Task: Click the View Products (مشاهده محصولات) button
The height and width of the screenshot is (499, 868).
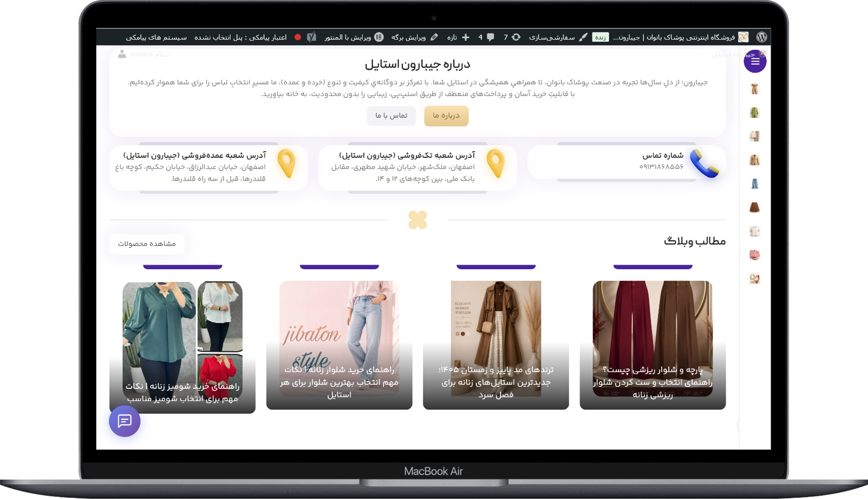Action: tap(147, 244)
